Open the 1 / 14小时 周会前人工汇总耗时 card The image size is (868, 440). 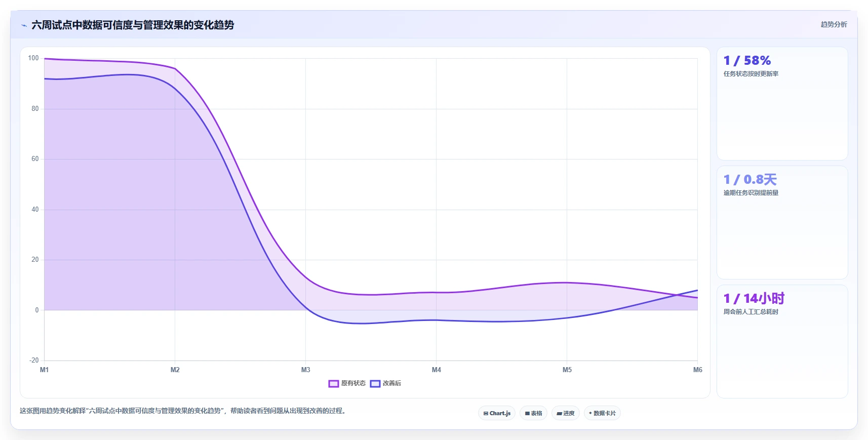click(x=782, y=342)
